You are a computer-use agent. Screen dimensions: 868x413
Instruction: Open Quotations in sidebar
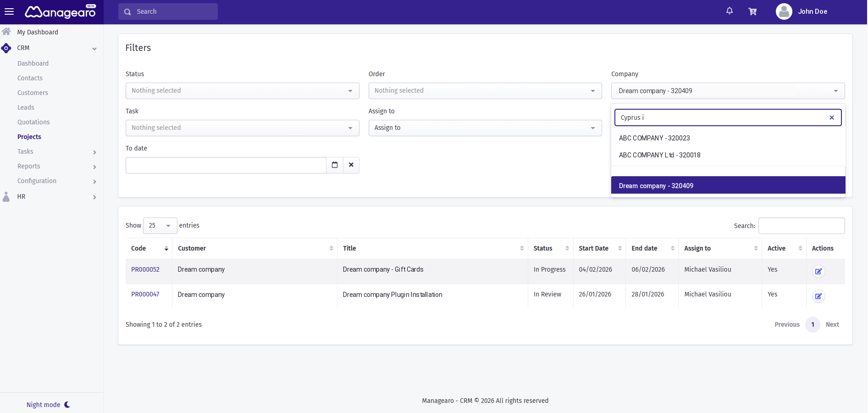[33, 122]
